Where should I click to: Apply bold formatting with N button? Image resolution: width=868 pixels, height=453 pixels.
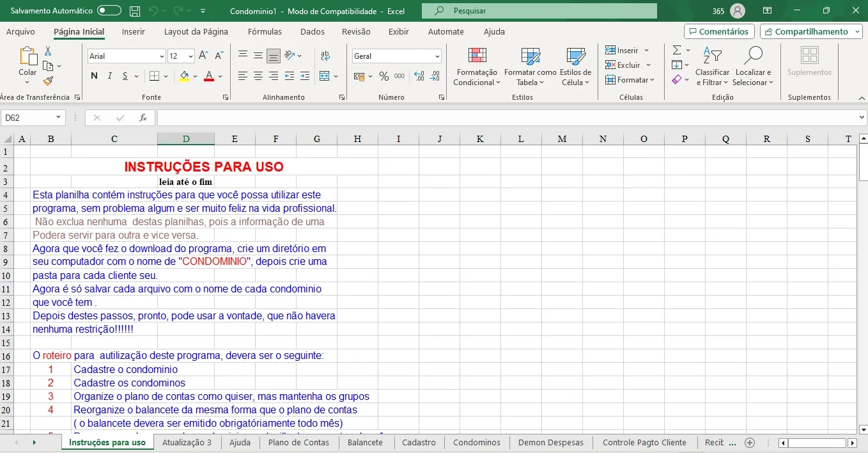coord(94,76)
